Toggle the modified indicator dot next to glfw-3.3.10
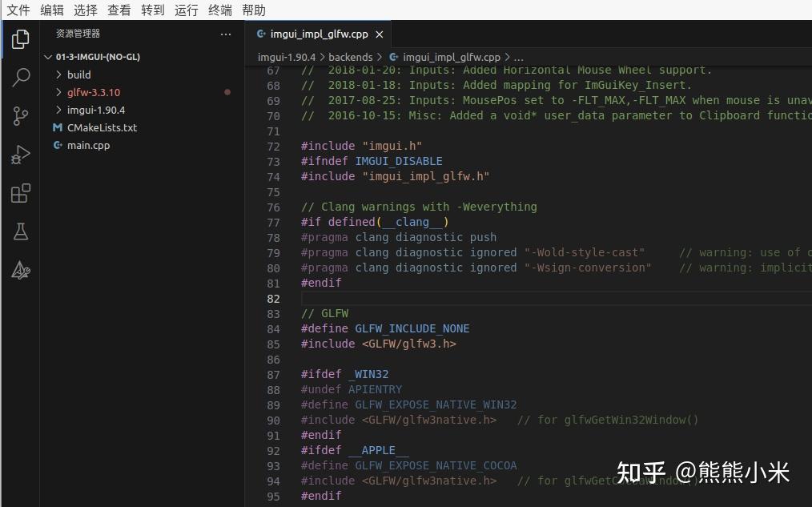This screenshot has width=812, height=507. point(227,92)
